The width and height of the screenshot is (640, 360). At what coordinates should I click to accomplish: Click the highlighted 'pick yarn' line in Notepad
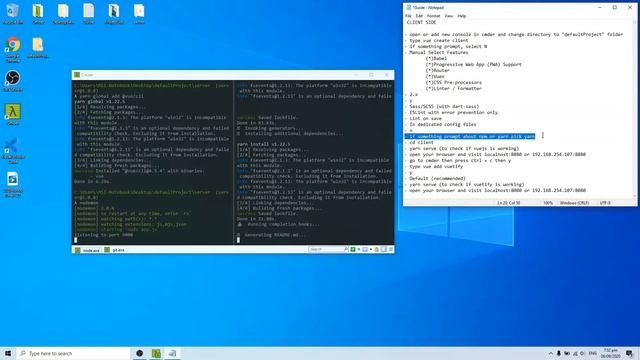tap(470, 136)
